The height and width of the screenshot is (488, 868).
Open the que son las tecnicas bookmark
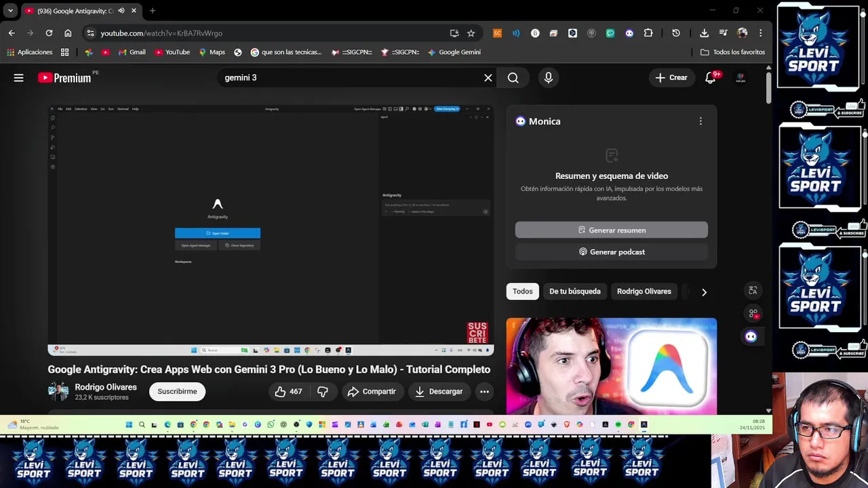pos(286,52)
